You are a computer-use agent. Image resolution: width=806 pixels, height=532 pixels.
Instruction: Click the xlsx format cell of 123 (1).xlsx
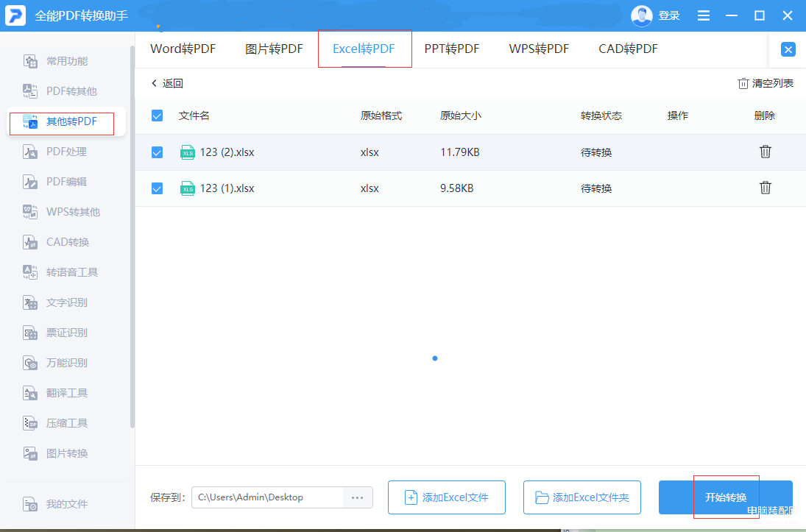click(x=370, y=188)
